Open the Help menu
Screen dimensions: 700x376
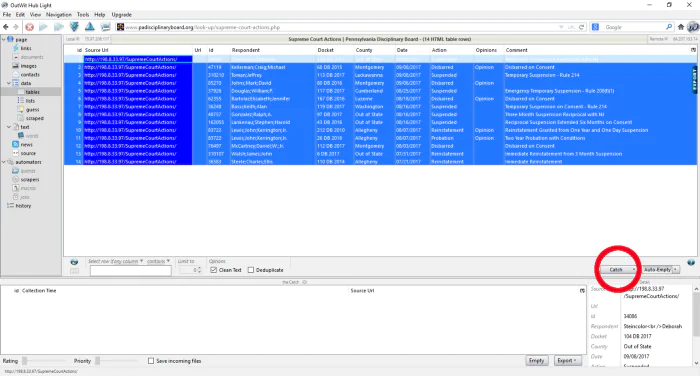pos(100,15)
